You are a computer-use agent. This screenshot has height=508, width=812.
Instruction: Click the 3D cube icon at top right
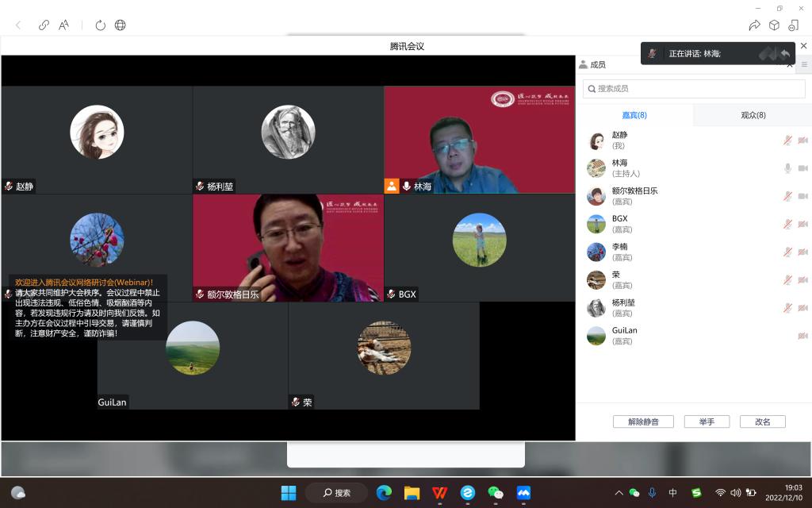point(774,25)
